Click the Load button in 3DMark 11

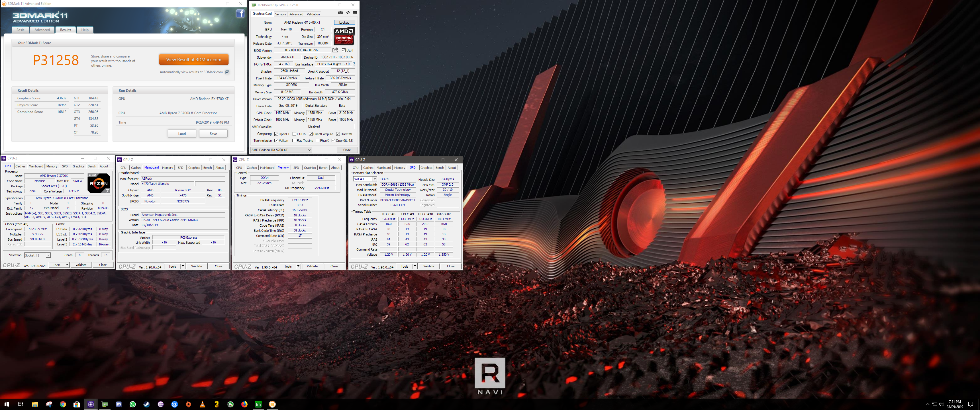[182, 134]
